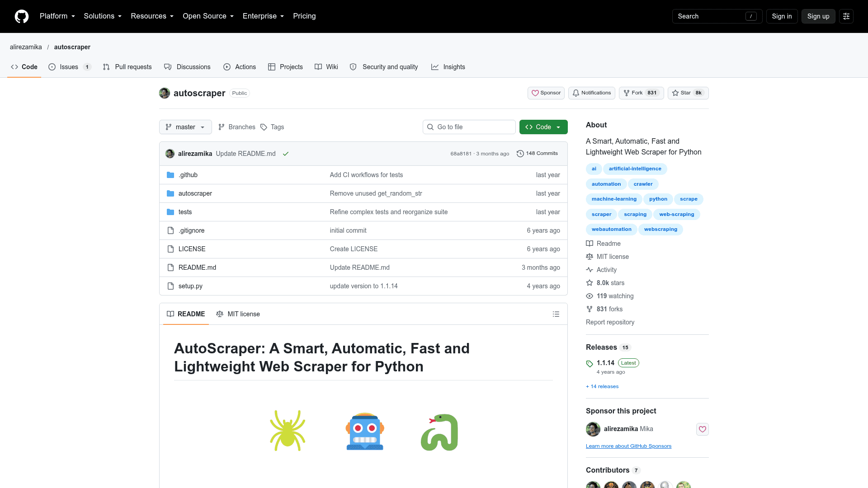The image size is (868, 488).
Task: Click the Branches link
Action: point(236,127)
